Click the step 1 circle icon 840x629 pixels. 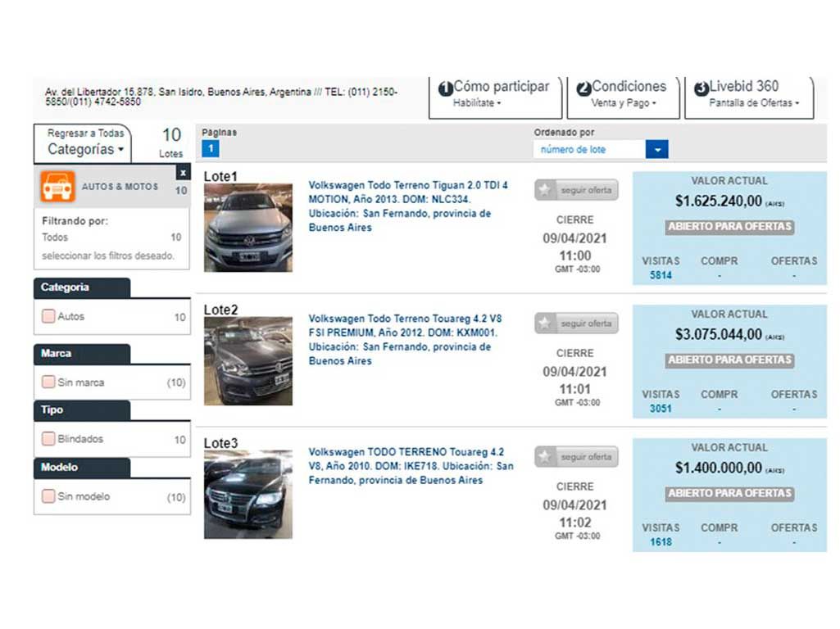445,88
